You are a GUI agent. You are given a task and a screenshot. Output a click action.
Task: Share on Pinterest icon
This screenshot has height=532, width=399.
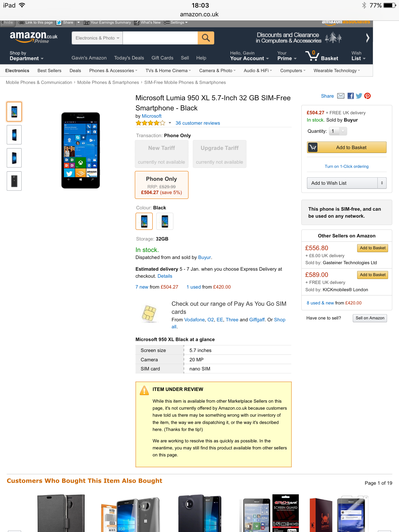(x=367, y=96)
